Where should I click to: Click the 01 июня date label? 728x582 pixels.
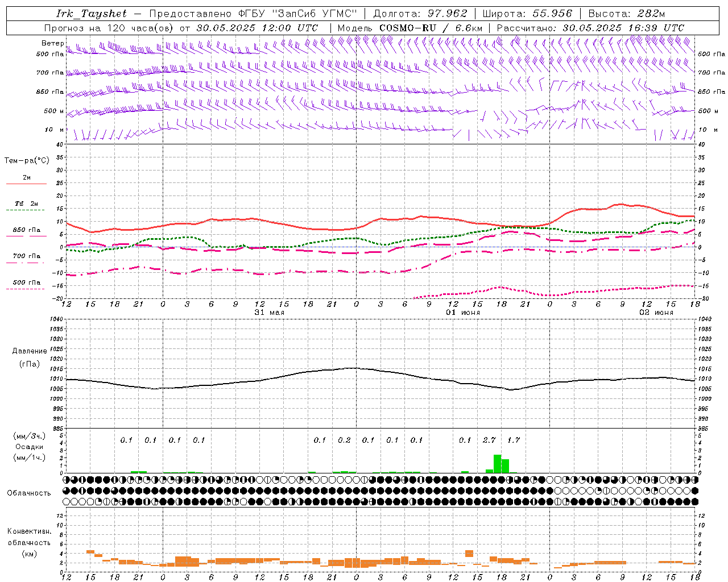[462, 313]
